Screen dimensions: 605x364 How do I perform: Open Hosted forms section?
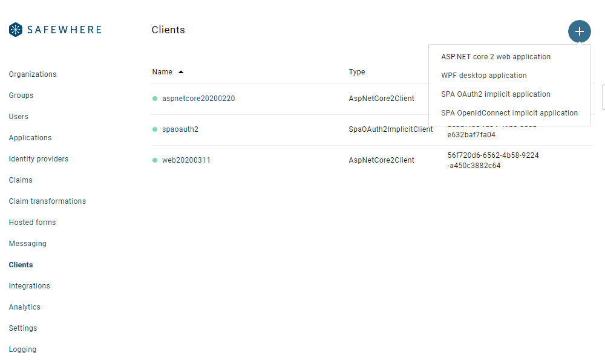click(x=32, y=223)
